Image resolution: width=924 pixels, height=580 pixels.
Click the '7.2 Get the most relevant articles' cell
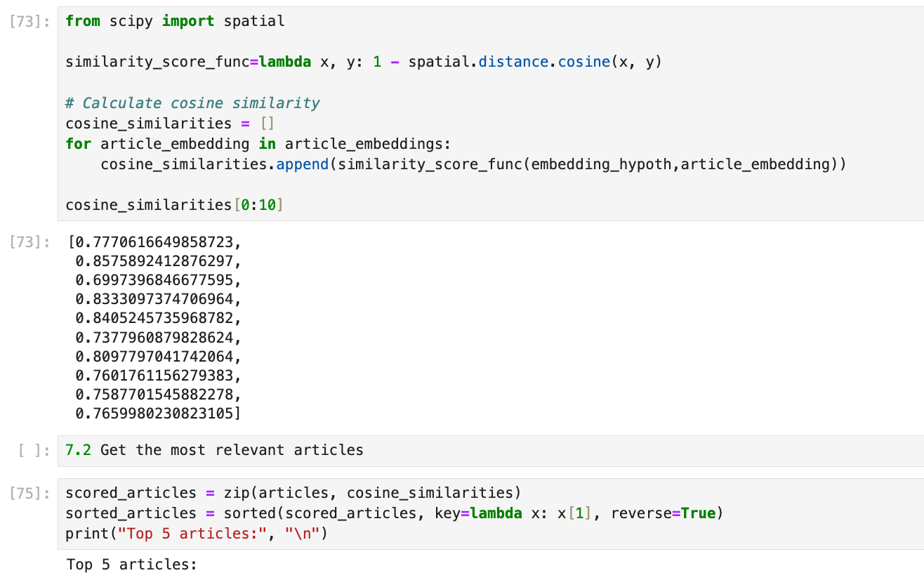491,450
